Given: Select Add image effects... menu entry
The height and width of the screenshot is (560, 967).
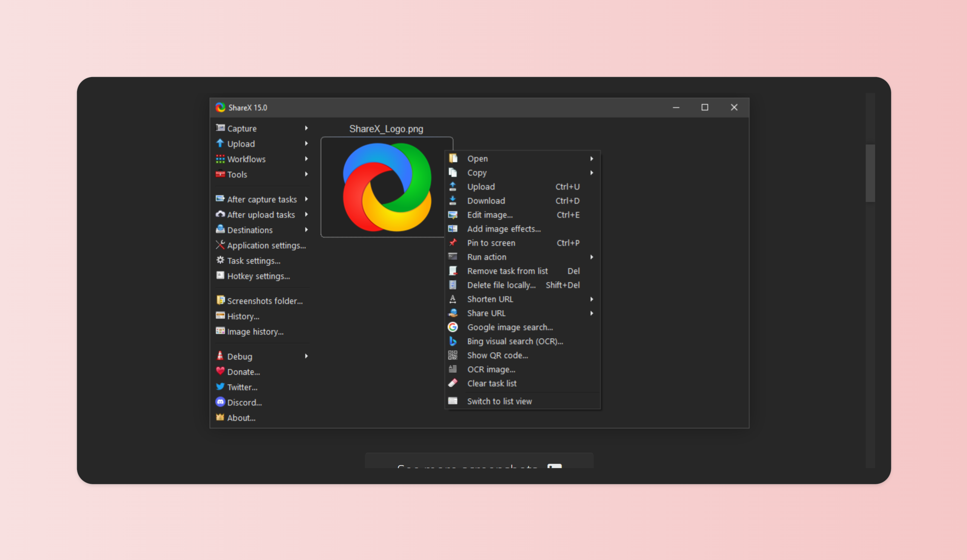Looking at the screenshot, I should tap(522, 229).
